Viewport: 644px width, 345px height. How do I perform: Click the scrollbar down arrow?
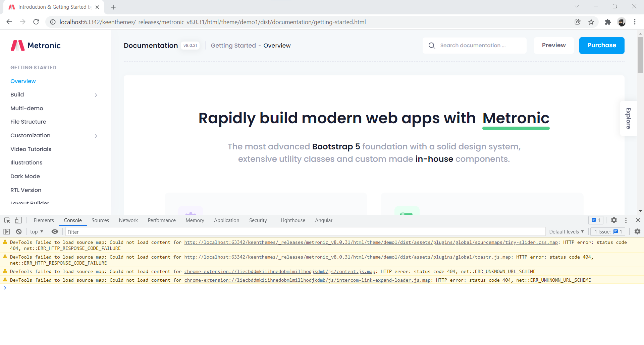click(x=640, y=211)
